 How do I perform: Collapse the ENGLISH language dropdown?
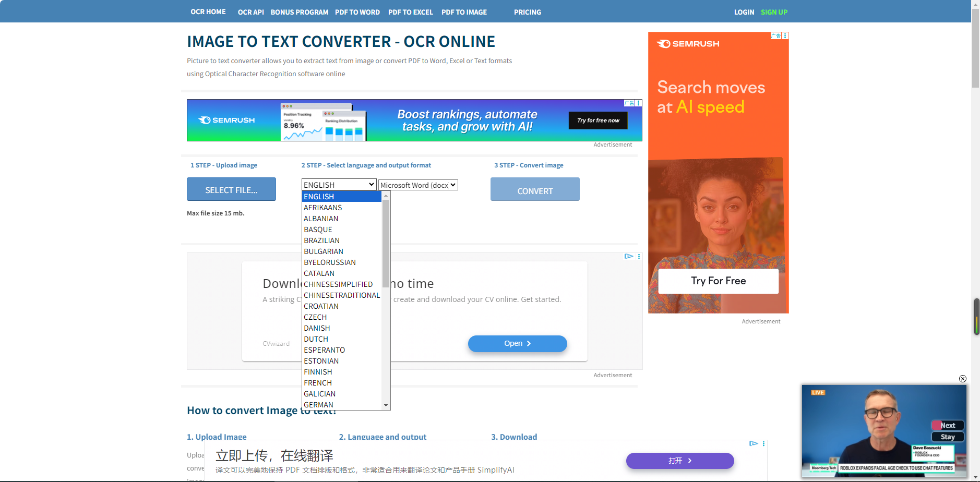tap(339, 185)
